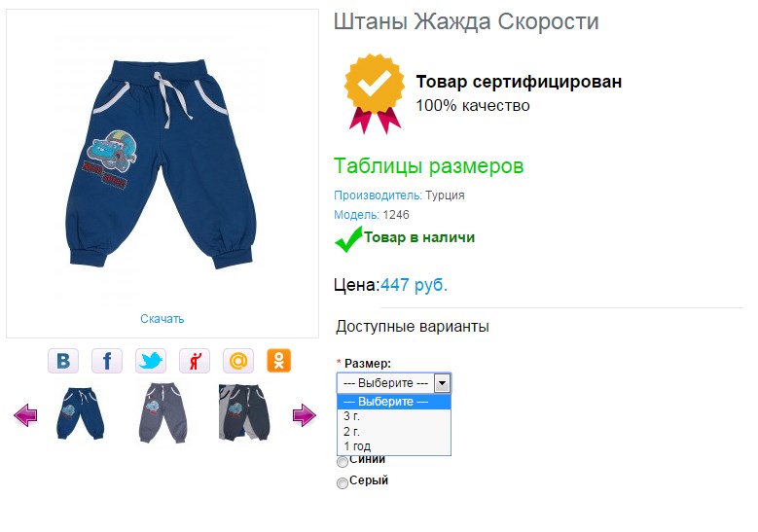Click the Ya.ru share icon
The width and height of the screenshot is (758, 532).
coord(195,361)
